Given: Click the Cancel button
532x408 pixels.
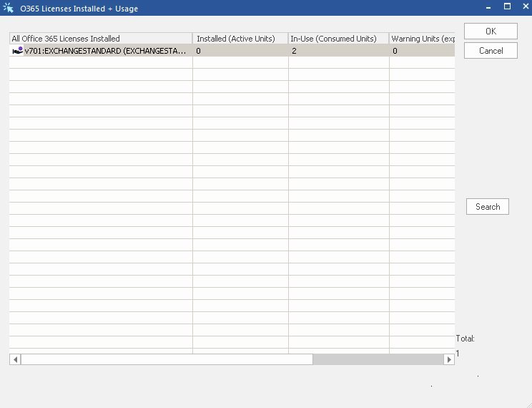Looking at the screenshot, I should (x=491, y=51).
